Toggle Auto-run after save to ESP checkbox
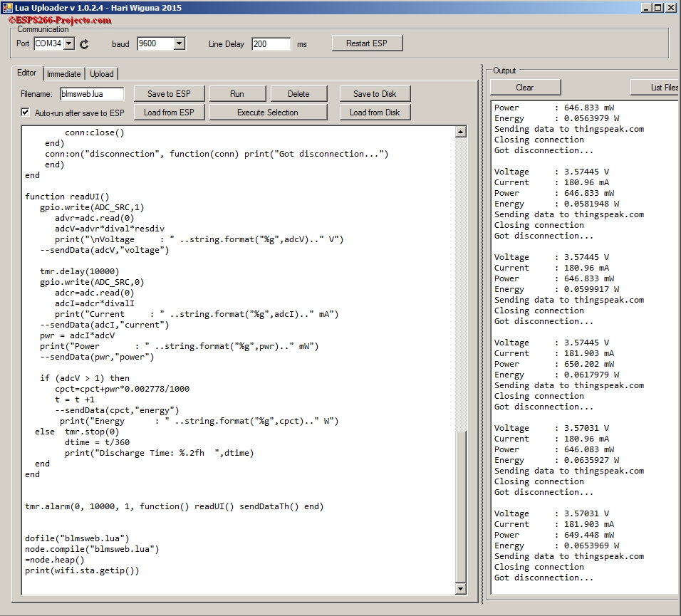The height and width of the screenshot is (616, 681). 25,113
